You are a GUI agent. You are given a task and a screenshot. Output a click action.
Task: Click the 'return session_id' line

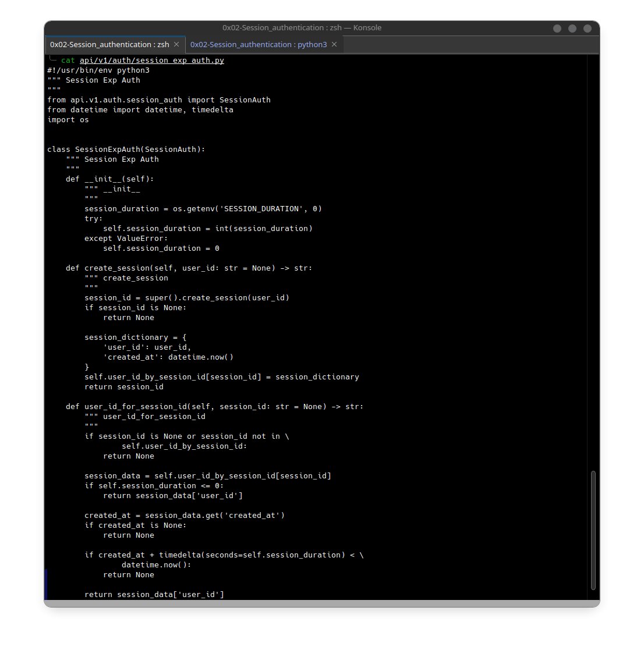pos(124,387)
